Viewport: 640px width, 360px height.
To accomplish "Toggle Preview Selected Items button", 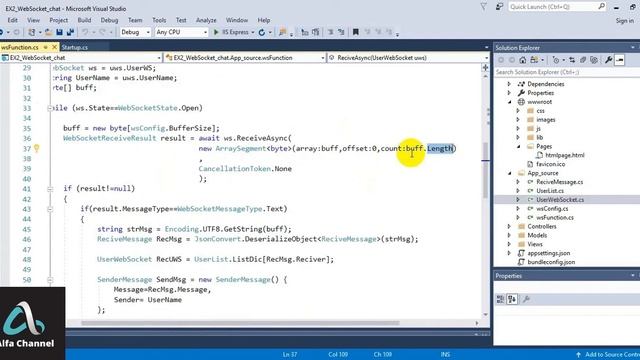I will coord(620,60).
